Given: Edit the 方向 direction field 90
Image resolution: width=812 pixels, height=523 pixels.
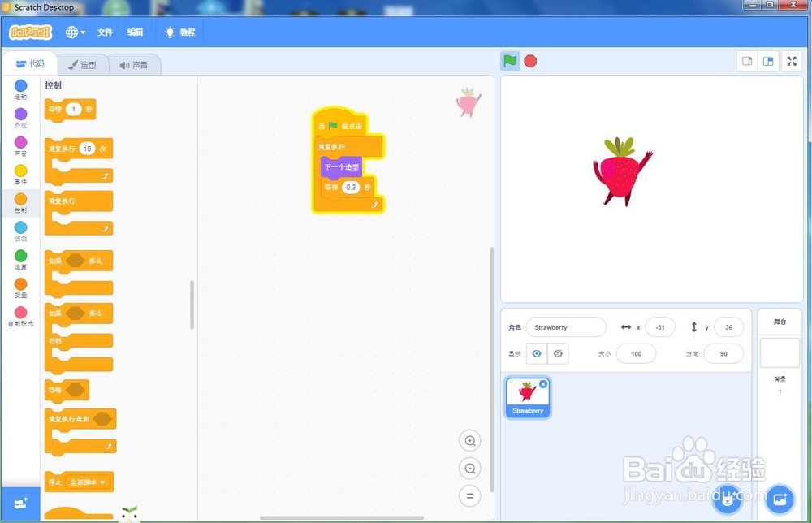Looking at the screenshot, I should pos(723,353).
